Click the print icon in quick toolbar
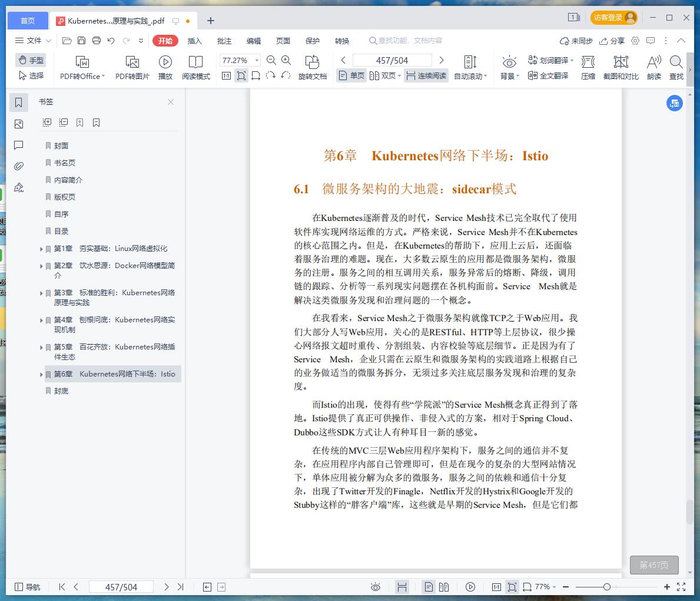The width and height of the screenshot is (700, 601). [x=97, y=41]
